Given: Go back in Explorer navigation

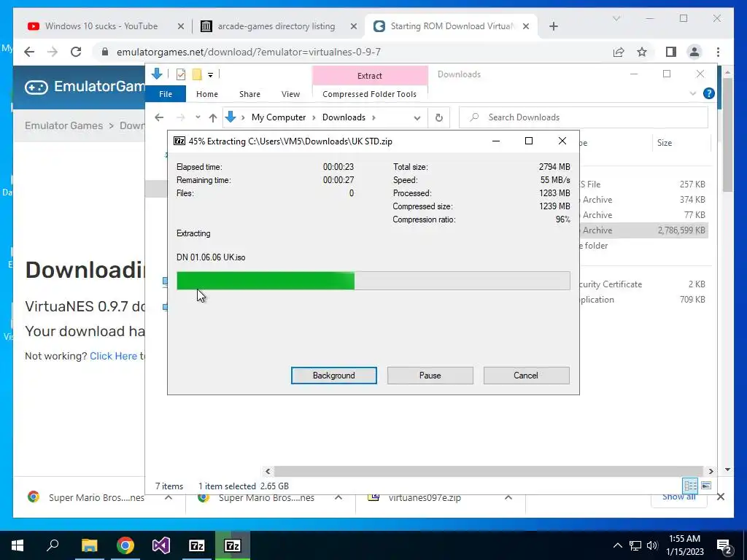Looking at the screenshot, I should [159, 117].
